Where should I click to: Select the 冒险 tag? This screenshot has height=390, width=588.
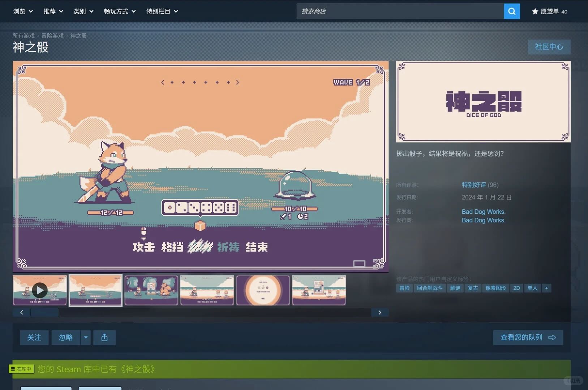point(404,288)
